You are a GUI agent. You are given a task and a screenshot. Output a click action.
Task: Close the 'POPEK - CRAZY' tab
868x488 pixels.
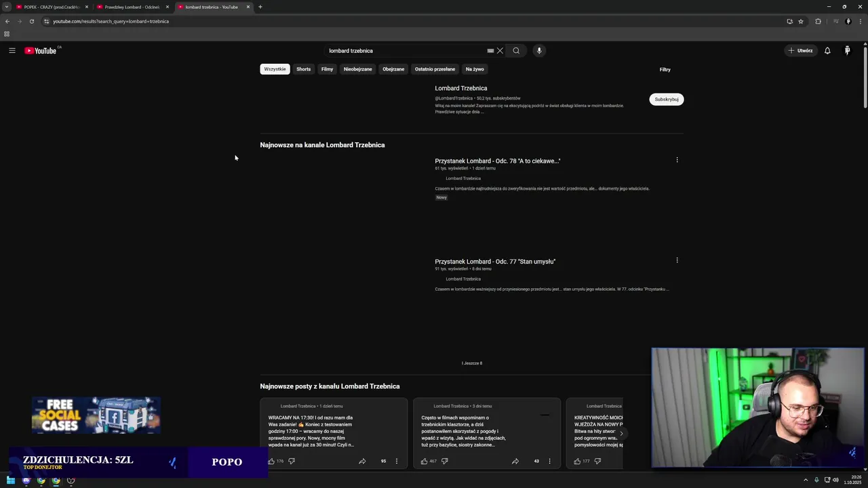(87, 7)
